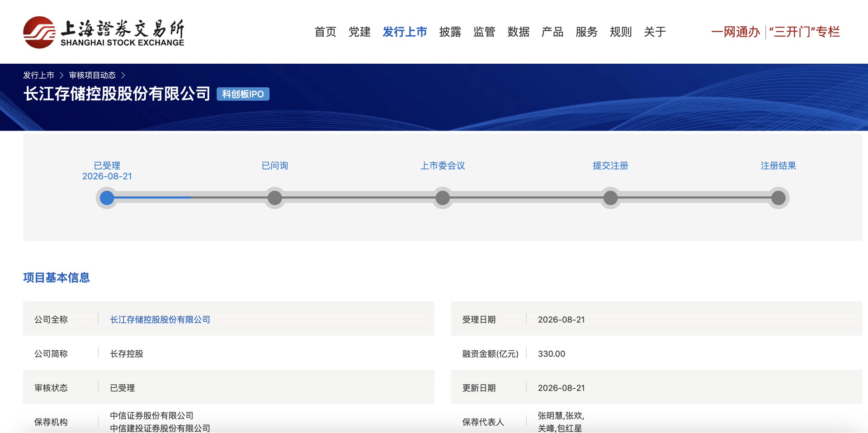Click the 提交注册 timeline node
This screenshot has height=433, width=868.
coord(610,198)
